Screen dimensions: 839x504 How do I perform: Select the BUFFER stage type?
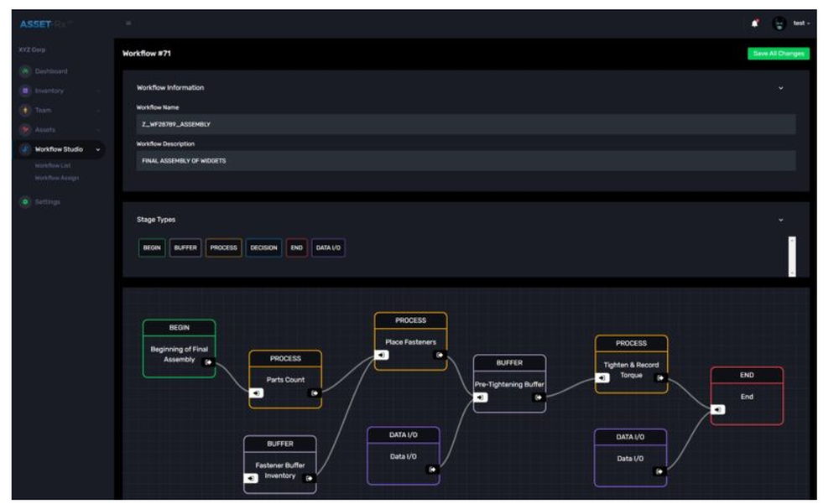point(185,247)
